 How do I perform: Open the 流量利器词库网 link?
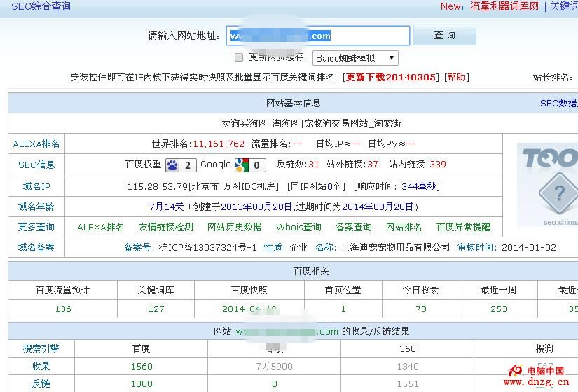pos(504,6)
